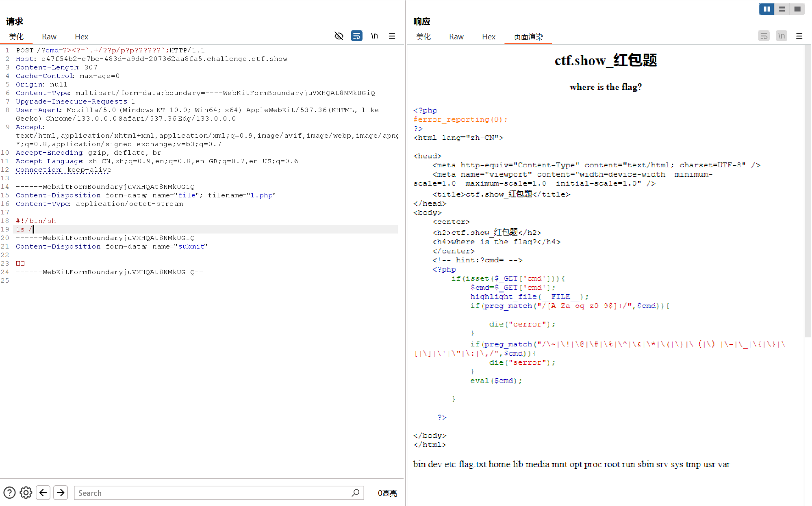Select the request Raw tab
The height and width of the screenshot is (506, 812).
pos(49,37)
